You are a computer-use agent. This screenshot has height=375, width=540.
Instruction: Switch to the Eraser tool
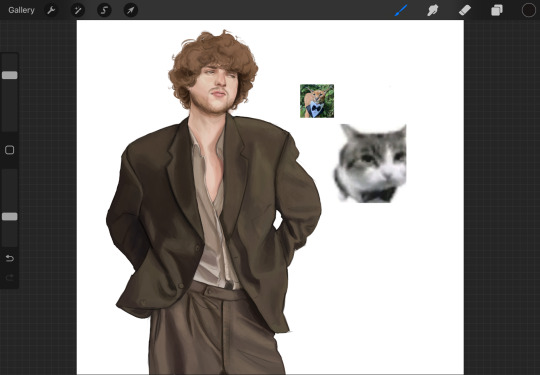pyautogui.click(x=465, y=10)
